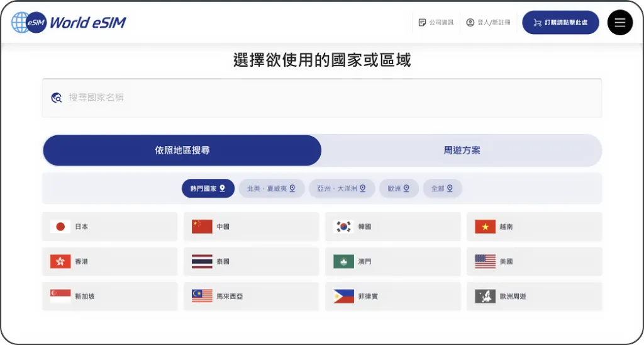Choose the 香港 country label

[81, 261]
